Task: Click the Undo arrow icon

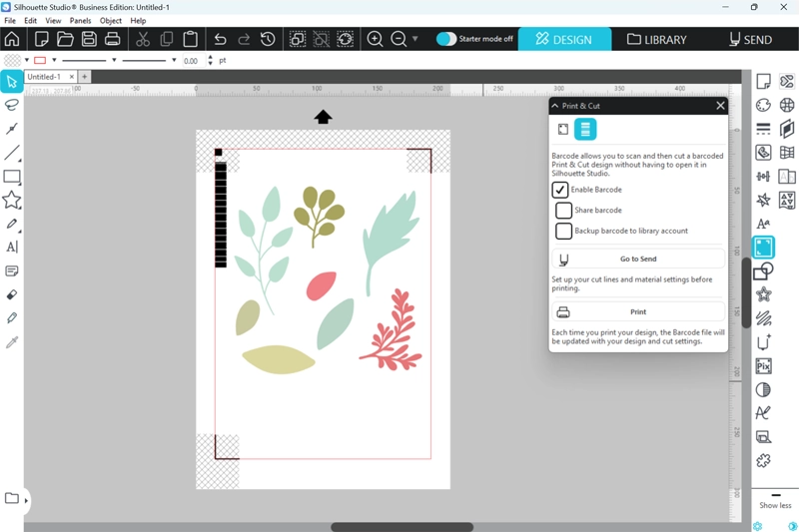Action: point(220,39)
